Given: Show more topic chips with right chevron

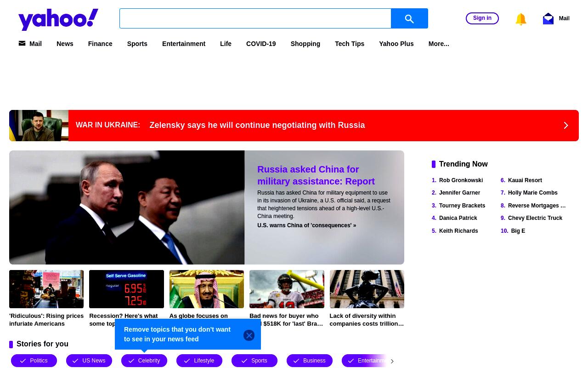Looking at the screenshot, I should [392, 361].
